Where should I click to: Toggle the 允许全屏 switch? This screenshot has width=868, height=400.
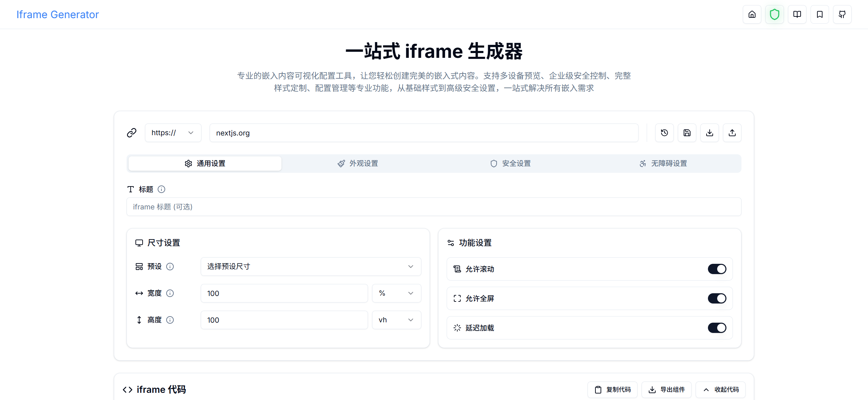717,298
